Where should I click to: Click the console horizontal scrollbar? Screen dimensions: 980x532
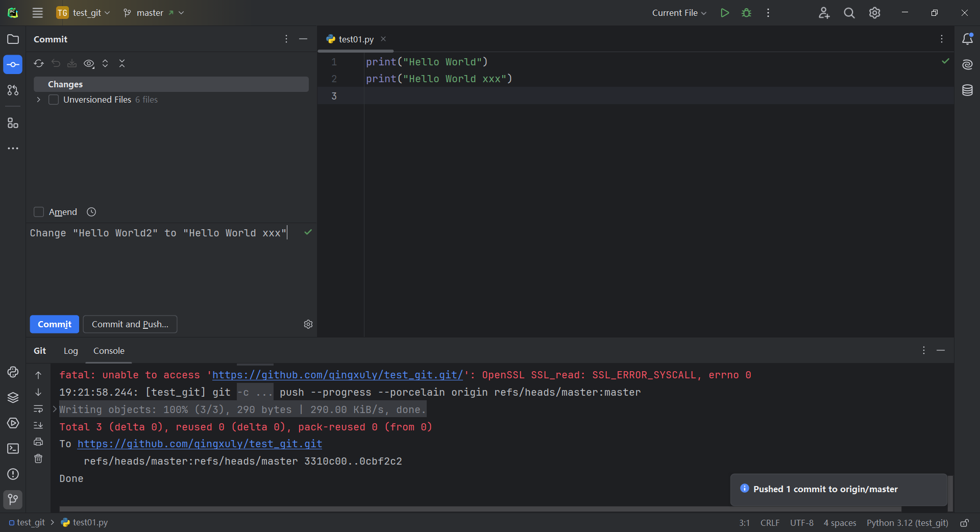[x=480, y=509]
